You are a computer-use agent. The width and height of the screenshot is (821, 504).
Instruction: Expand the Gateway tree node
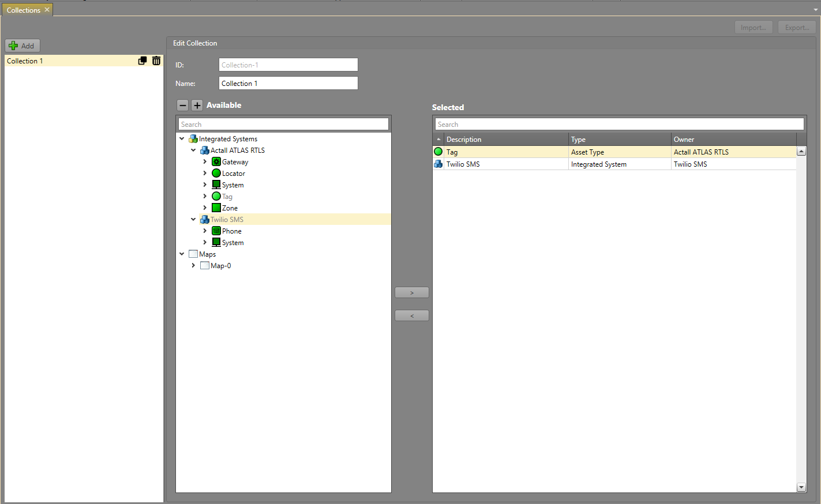pos(205,162)
